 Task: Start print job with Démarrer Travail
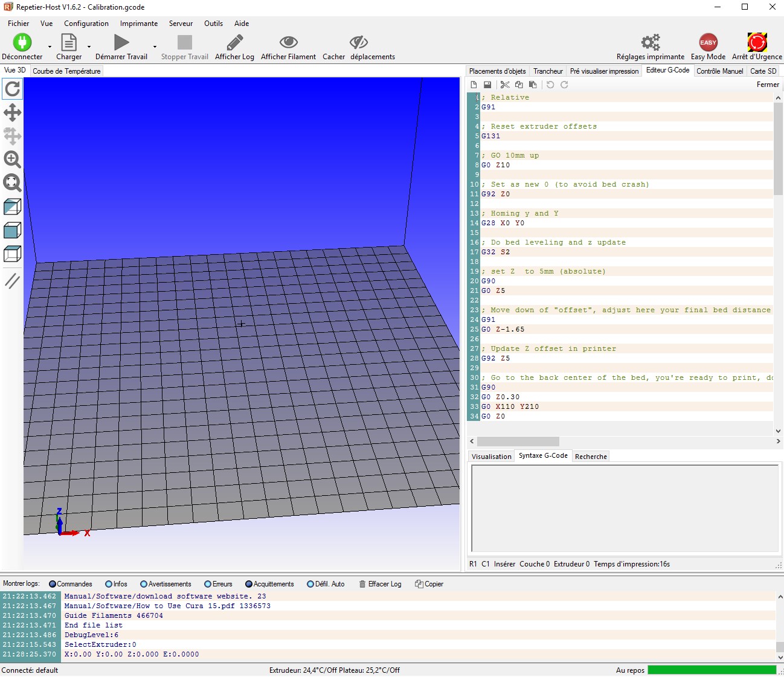coord(121,42)
